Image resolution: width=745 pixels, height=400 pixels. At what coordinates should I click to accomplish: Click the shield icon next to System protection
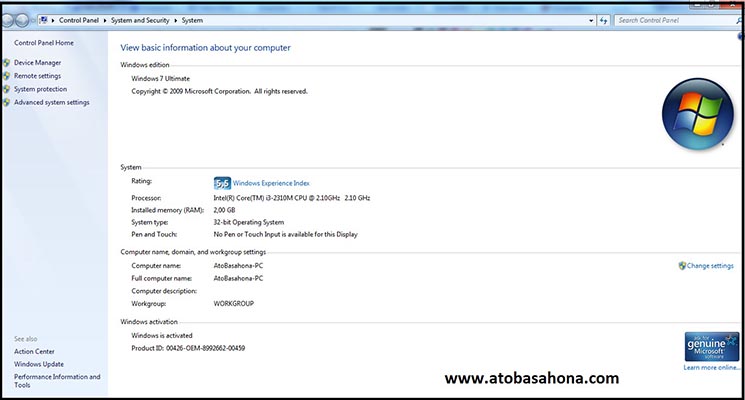[7, 89]
